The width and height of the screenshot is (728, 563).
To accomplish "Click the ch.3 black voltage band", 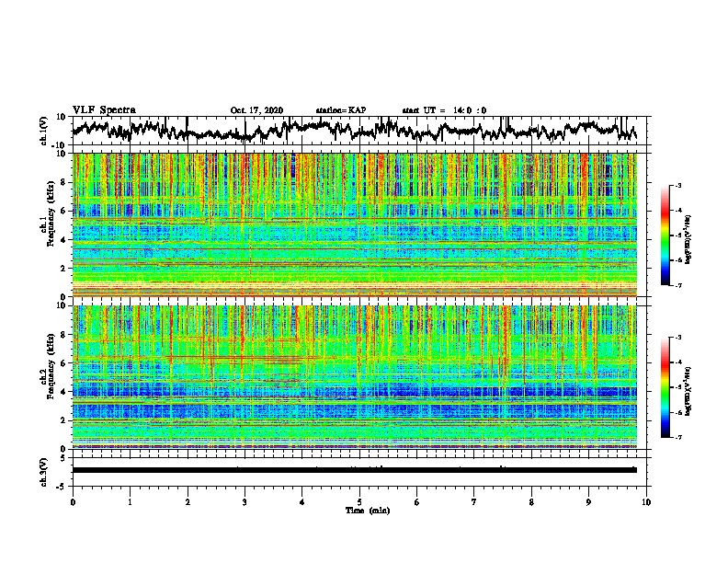I will tap(355, 470).
